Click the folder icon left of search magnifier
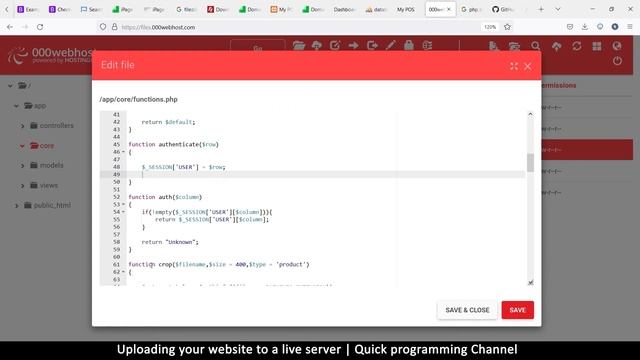Viewport: 640px width, 360px height. click(x=514, y=46)
